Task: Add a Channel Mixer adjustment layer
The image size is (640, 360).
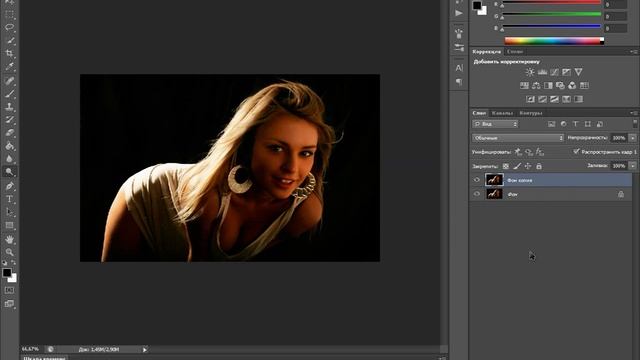Action: (x=572, y=85)
